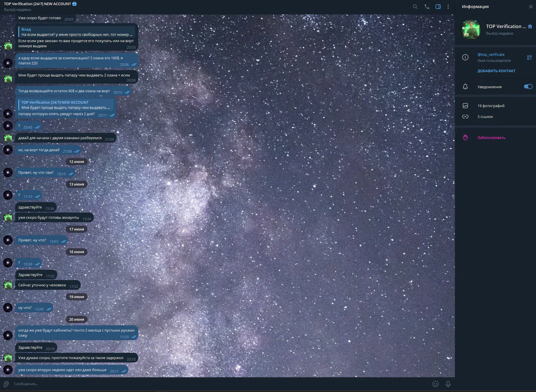Select message 'а одну есим выдадите за компенсацию?'

coord(77,61)
